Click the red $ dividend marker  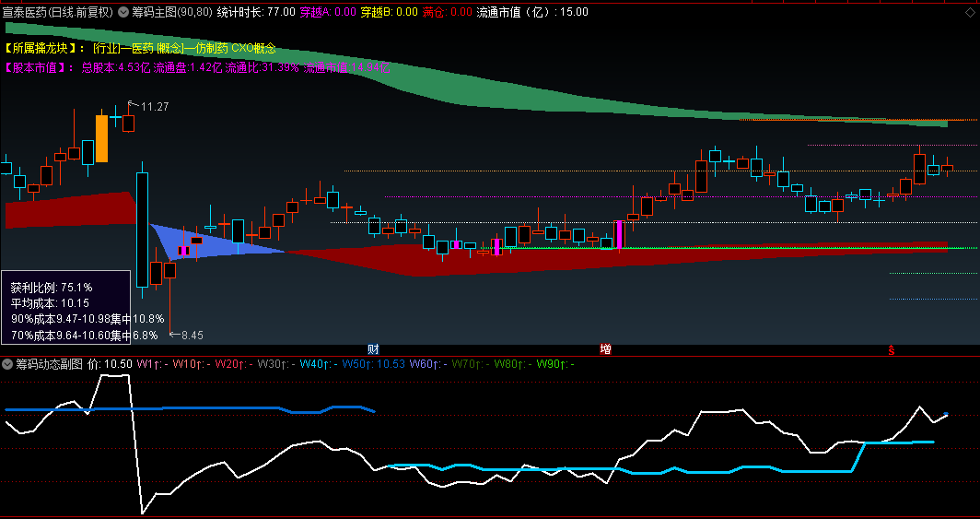tap(891, 349)
